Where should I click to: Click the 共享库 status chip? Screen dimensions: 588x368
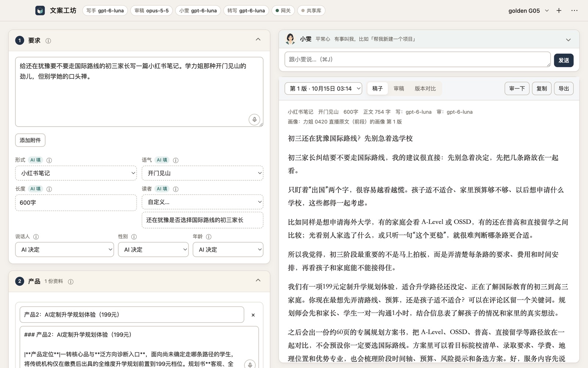coord(311,11)
